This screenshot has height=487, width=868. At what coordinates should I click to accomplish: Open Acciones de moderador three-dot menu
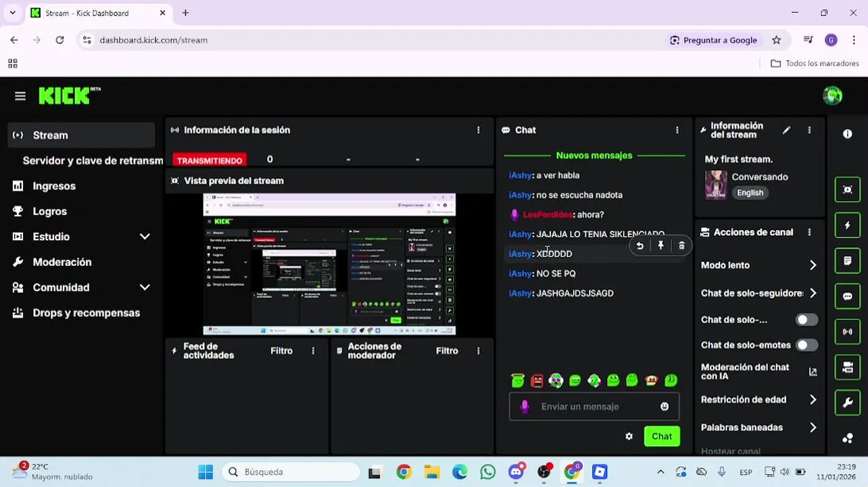pyautogui.click(x=478, y=350)
